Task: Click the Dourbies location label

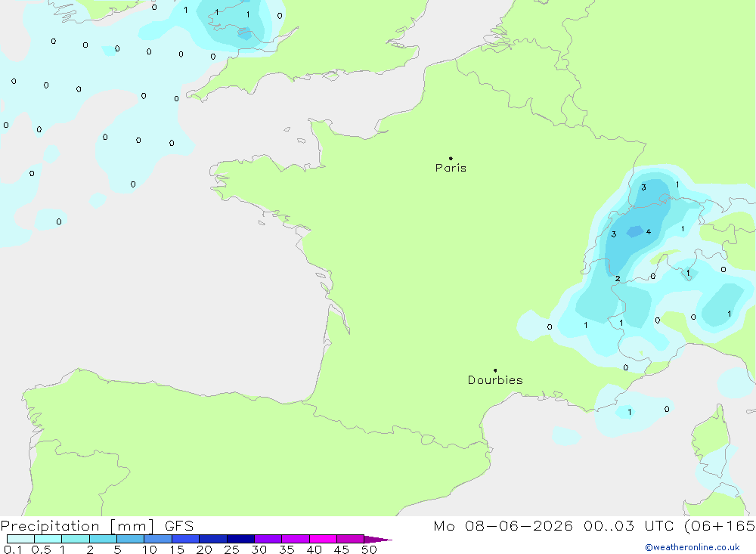Action: click(495, 380)
